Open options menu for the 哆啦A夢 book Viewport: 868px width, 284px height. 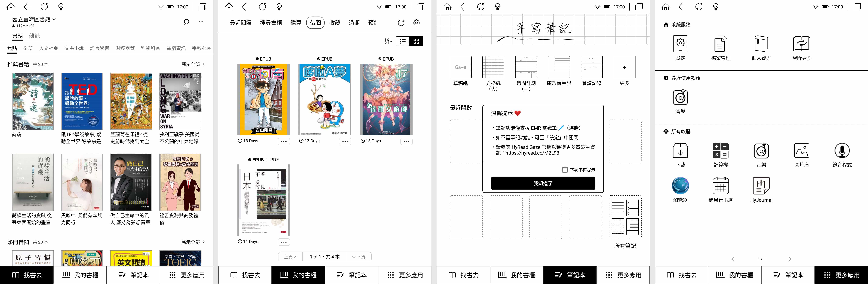(345, 141)
